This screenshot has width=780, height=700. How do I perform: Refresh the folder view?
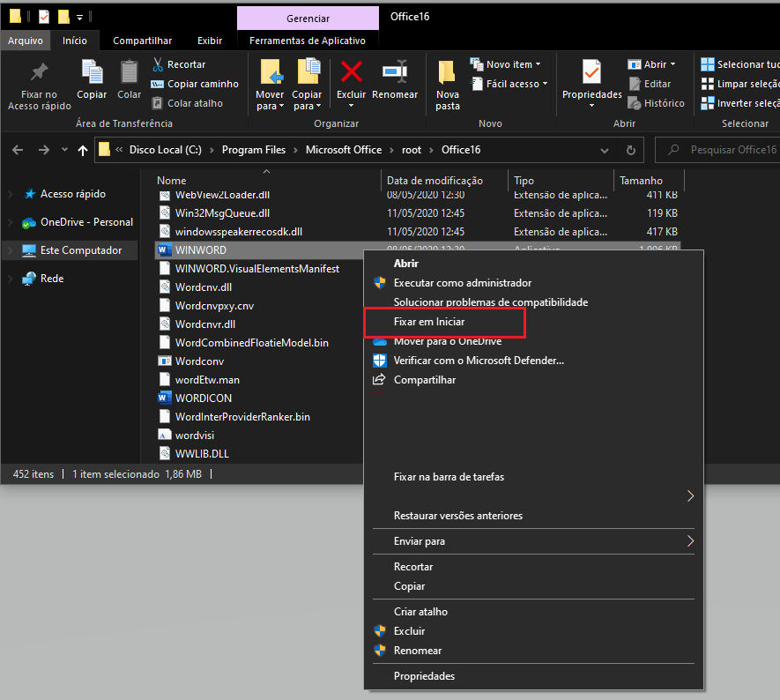(x=631, y=150)
